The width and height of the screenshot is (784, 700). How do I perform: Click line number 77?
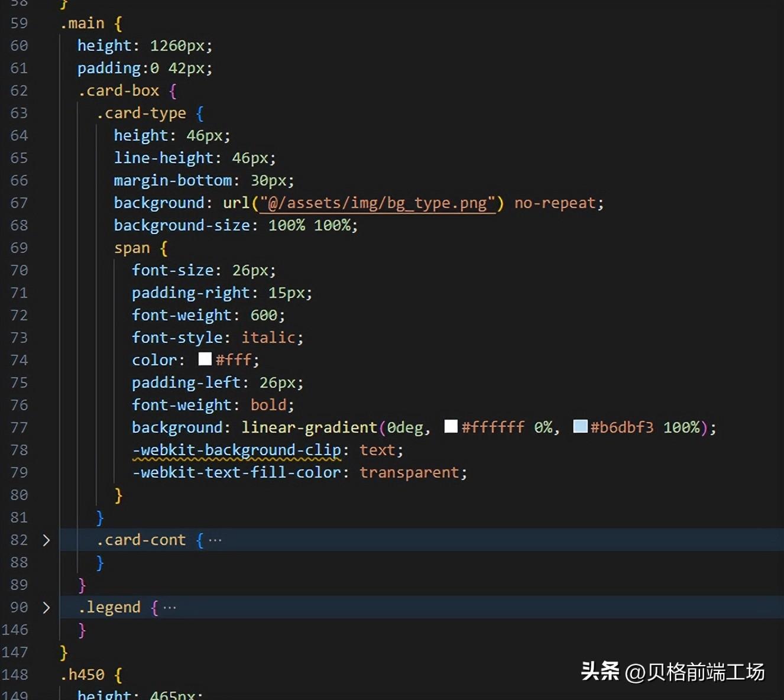(x=19, y=427)
